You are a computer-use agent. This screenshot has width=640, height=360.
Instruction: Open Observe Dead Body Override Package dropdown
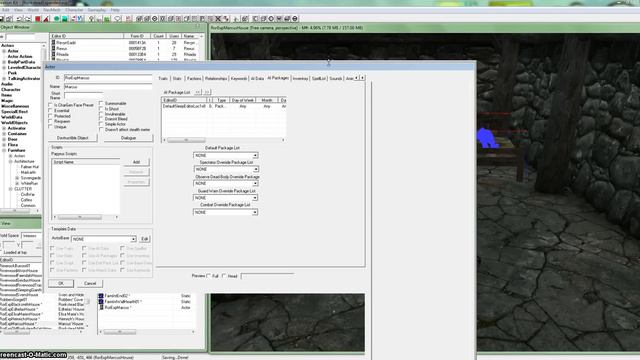click(x=226, y=183)
